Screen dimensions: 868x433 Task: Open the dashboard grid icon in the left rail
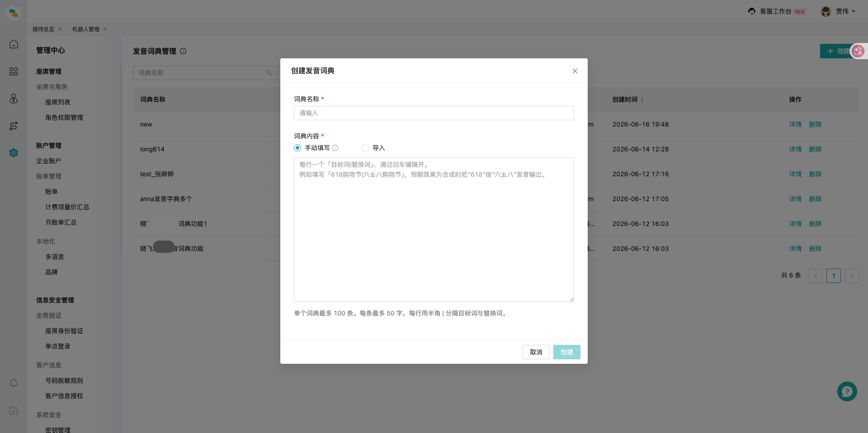click(14, 71)
